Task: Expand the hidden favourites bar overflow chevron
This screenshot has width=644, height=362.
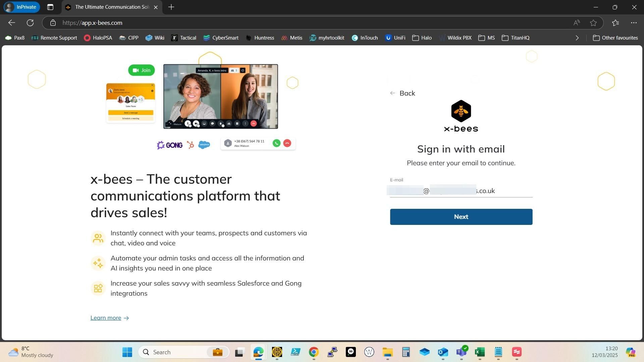Action: [x=577, y=38]
